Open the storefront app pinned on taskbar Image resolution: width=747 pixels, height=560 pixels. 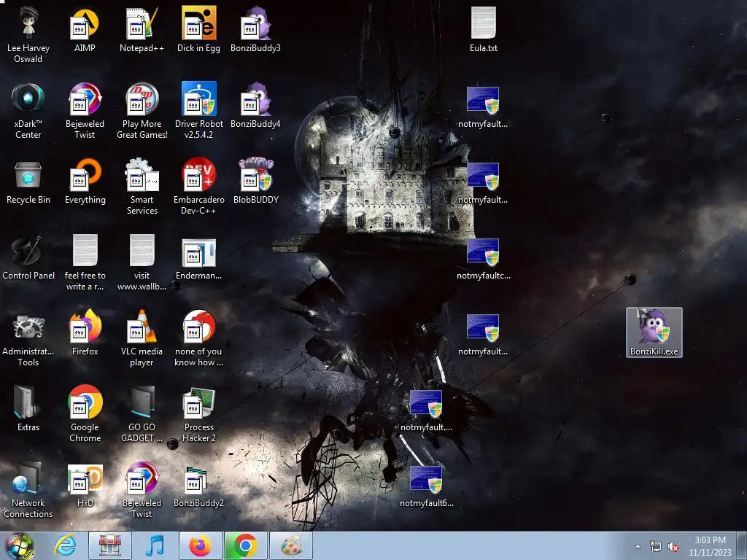110,545
